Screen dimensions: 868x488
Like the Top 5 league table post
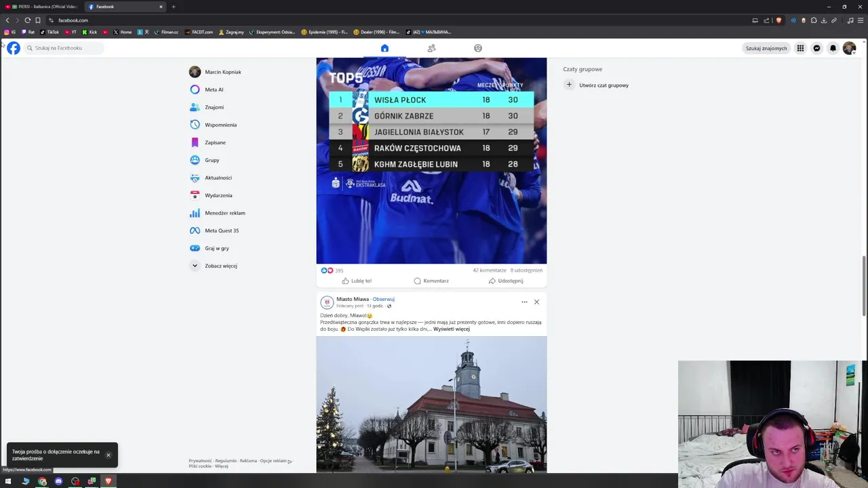pos(357,281)
